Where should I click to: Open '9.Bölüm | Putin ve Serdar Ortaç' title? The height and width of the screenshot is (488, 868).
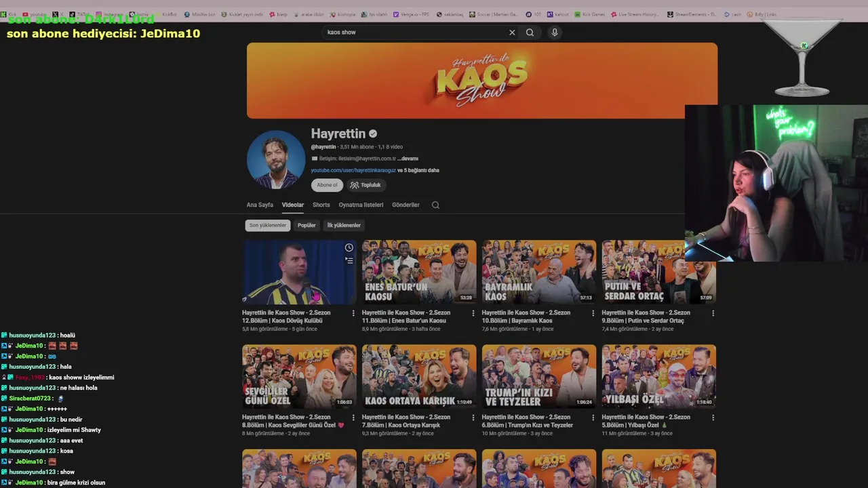pos(646,317)
